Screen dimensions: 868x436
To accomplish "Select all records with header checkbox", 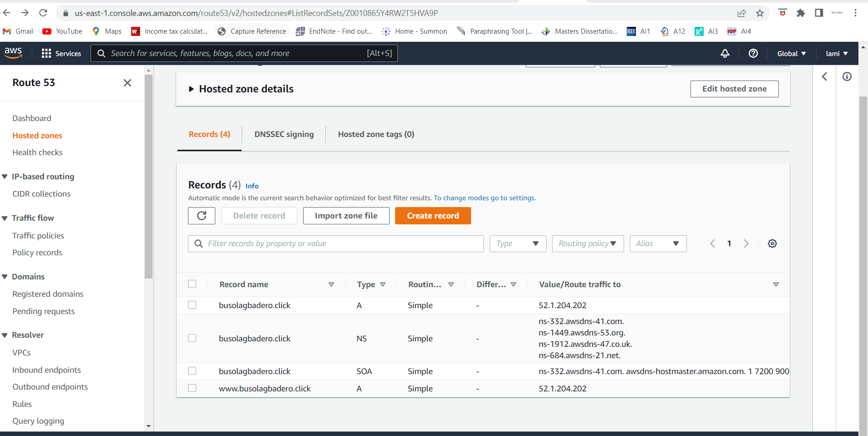I will coord(192,284).
